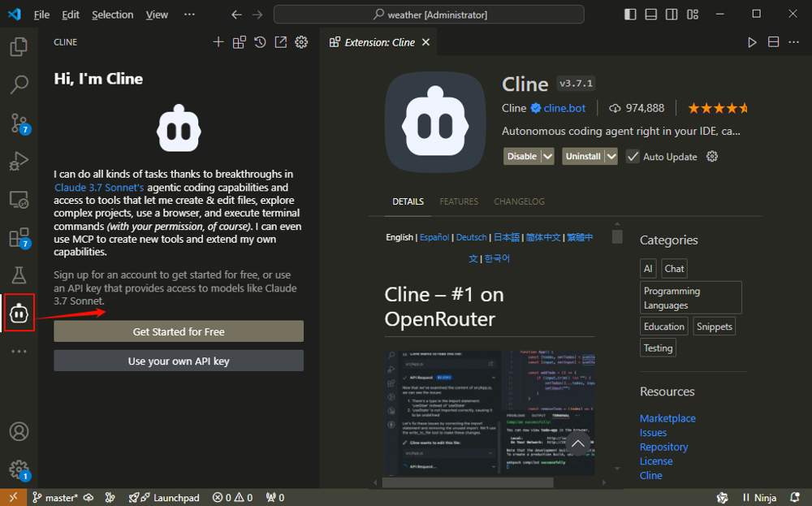This screenshot has width=812, height=506.
Task: Open the Marketplace resource link
Action: pyautogui.click(x=667, y=418)
